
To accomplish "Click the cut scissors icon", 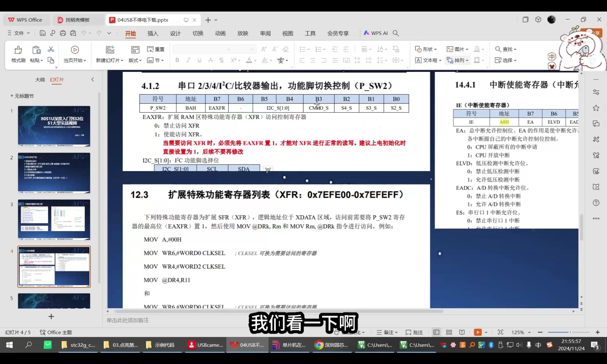I will pos(51,49).
